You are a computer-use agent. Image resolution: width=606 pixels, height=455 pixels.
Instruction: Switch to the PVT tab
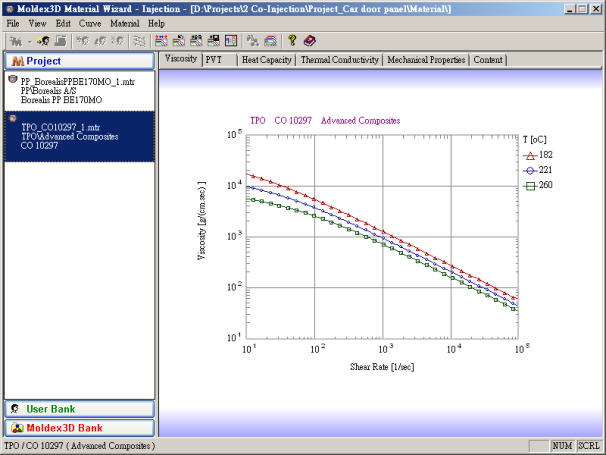pos(219,60)
